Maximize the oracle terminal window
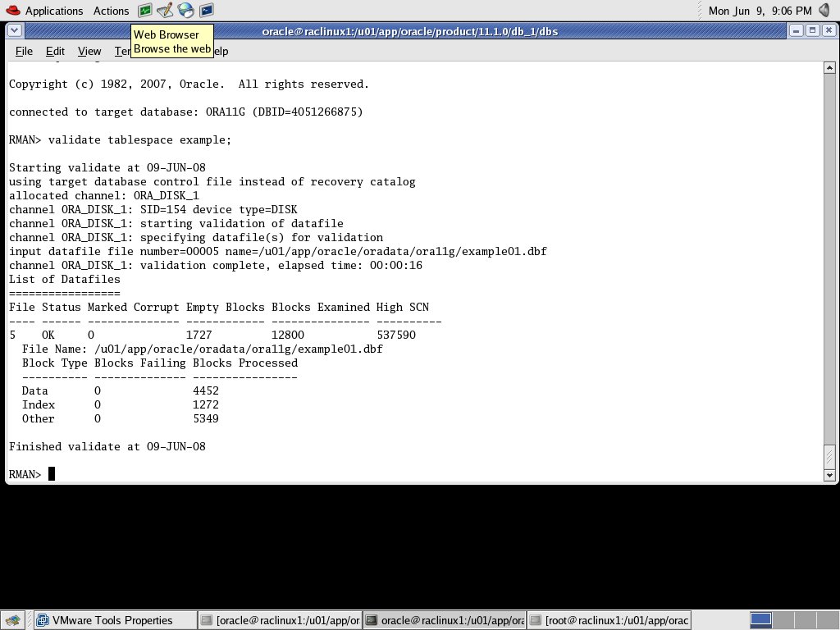Screen dimensions: 840x630 (x=812, y=30)
